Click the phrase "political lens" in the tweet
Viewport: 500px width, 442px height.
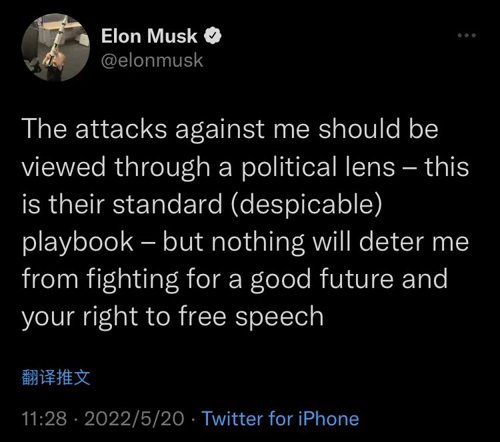(318, 167)
